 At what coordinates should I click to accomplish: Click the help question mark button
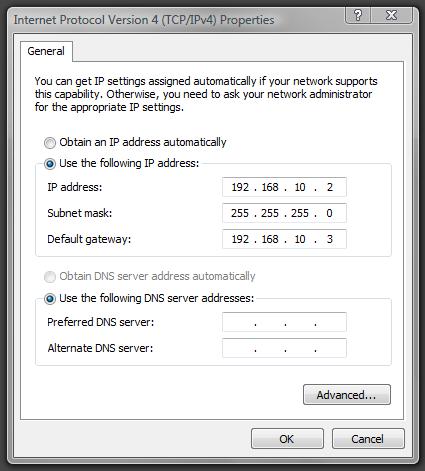click(358, 15)
